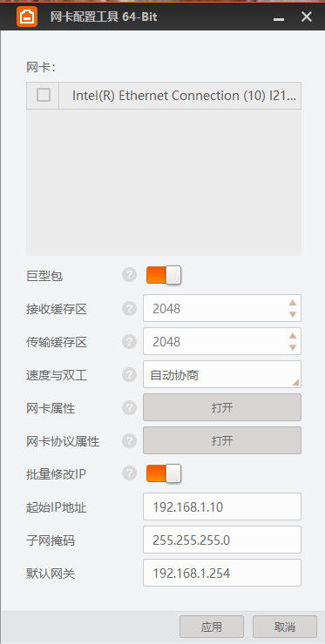Click the 应用 apply button
Image resolution: width=325 pixels, height=644 pixels.
[212, 627]
